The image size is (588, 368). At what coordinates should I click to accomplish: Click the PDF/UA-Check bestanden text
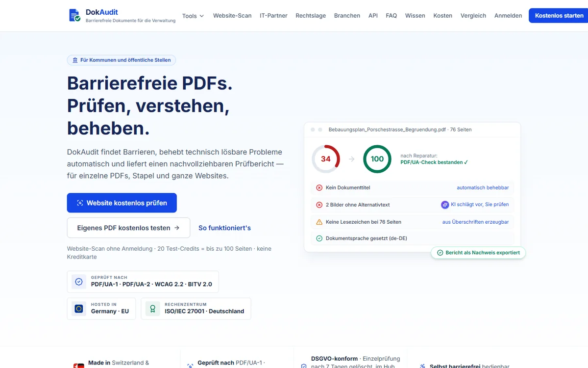point(434,162)
